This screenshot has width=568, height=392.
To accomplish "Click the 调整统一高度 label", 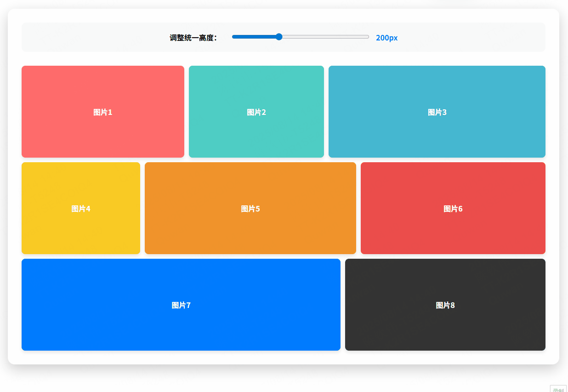I will (x=193, y=37).
